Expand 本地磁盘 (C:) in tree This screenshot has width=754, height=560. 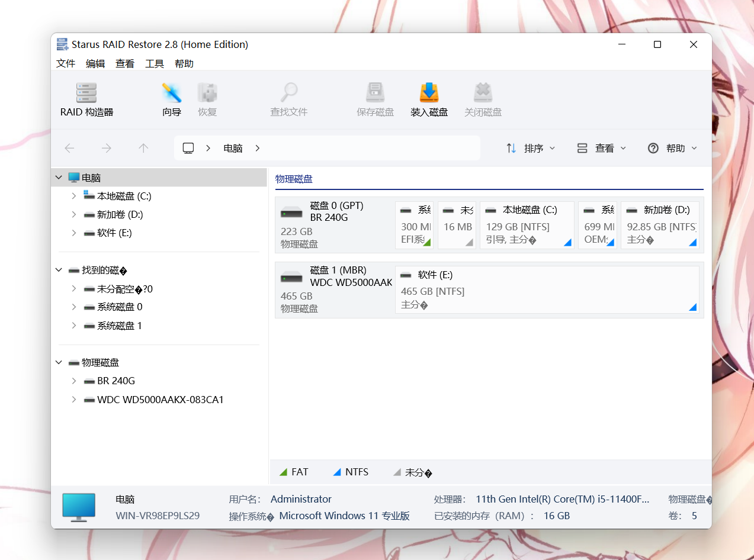click(x=73, y=196)
